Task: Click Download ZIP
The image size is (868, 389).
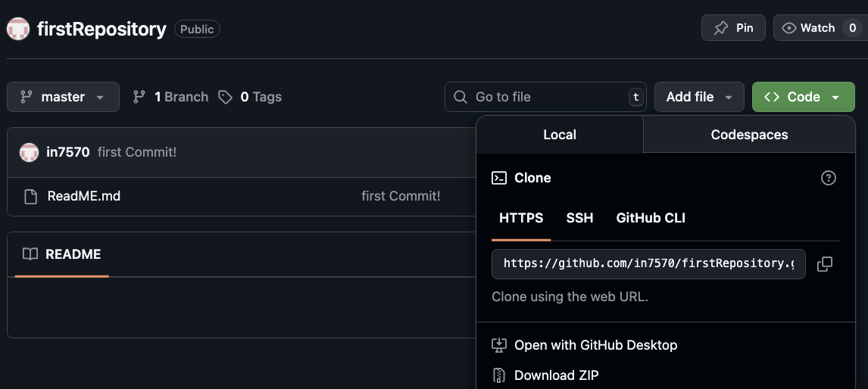Action: point(557,375)
